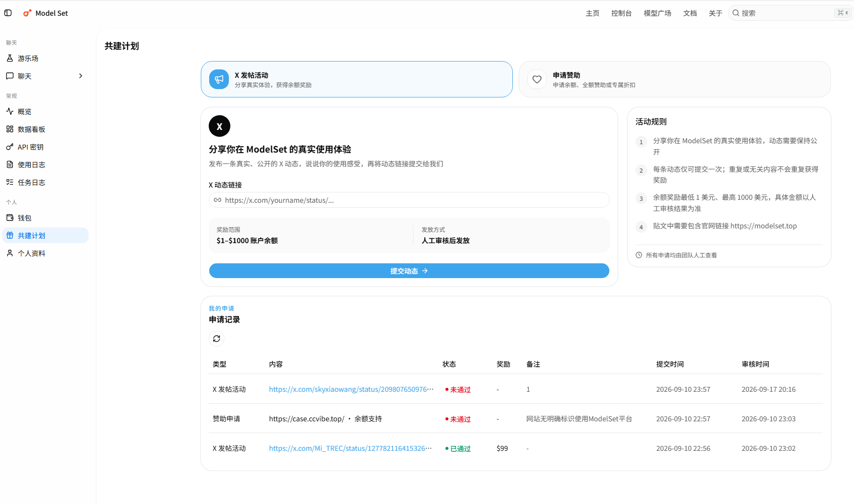The image size is (854, 504).
Task: Open 个人资料 user icon
Action: pos(10,253)
